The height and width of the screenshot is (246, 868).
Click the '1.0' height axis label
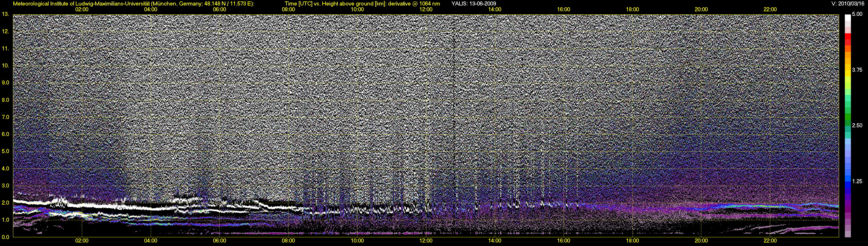point(5,220)
